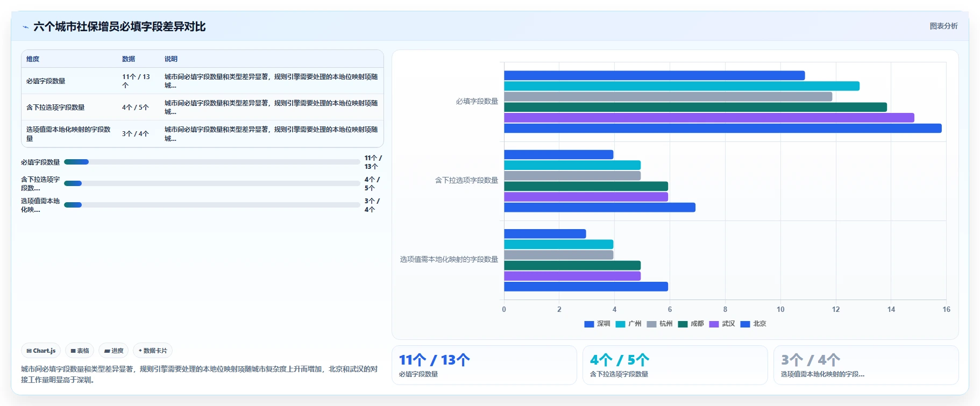Image resolution: width=980 pixels, height=406 pixels.
Task: Toggle the 成都 series in the chart legend
Action: [691, 324]
